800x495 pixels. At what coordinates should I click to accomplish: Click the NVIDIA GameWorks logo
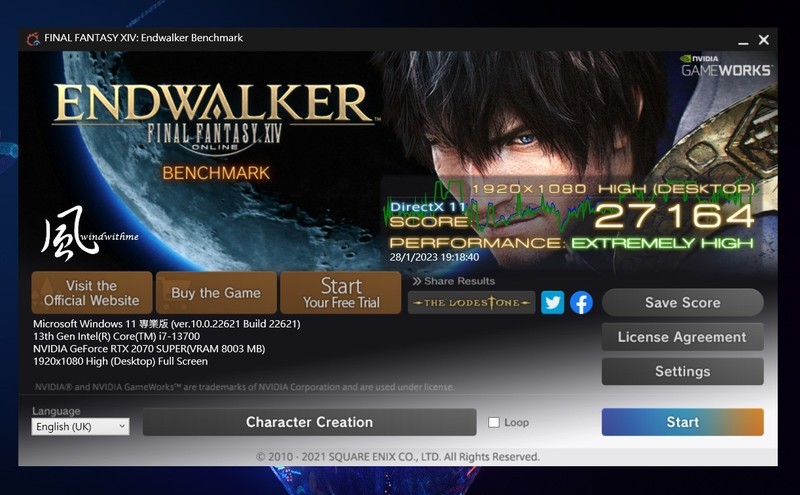click(726, 66)
